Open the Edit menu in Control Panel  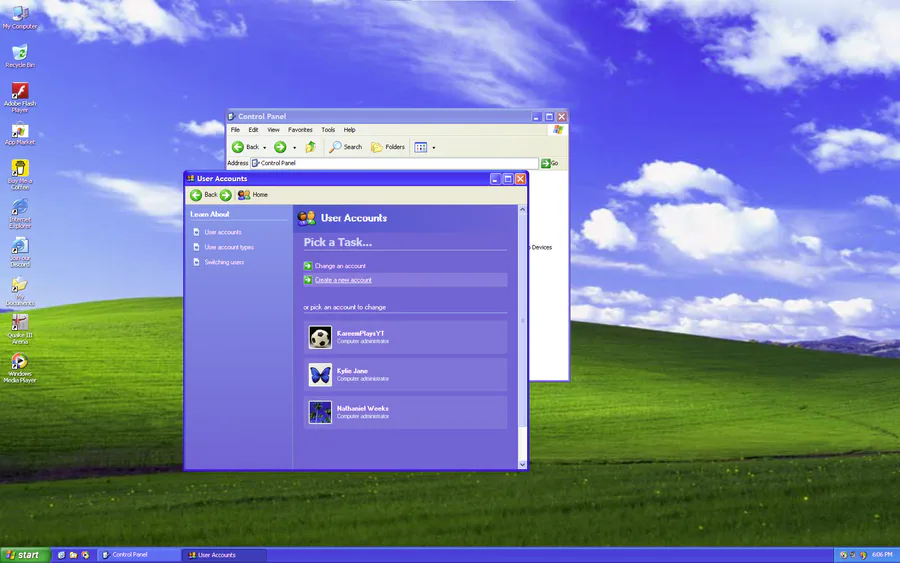(253, 130)
